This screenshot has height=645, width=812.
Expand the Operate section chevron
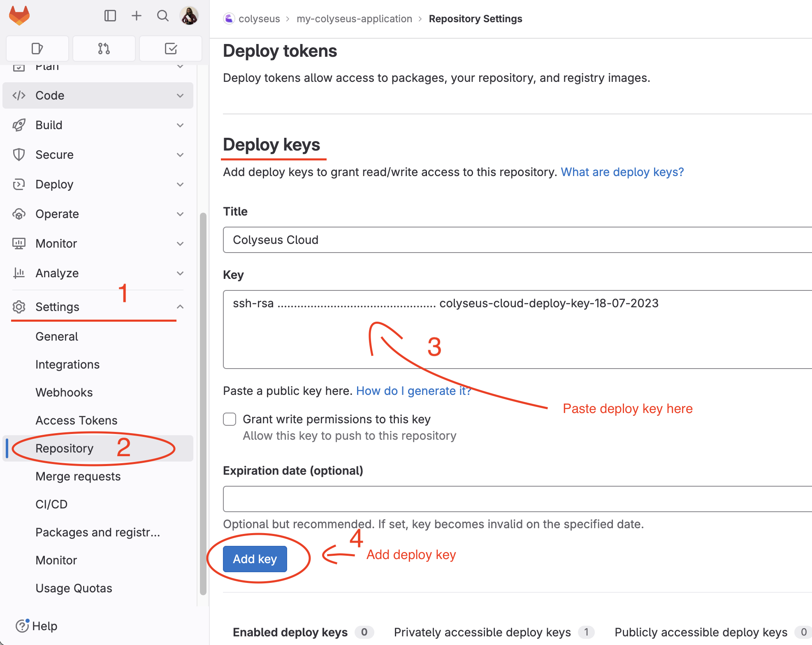coord(180,214)
